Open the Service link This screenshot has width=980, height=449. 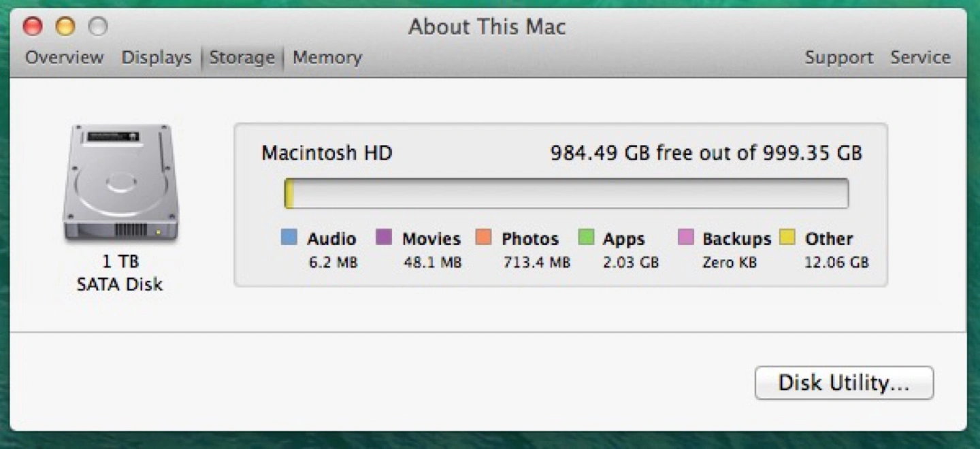click(x=921, y=58)
